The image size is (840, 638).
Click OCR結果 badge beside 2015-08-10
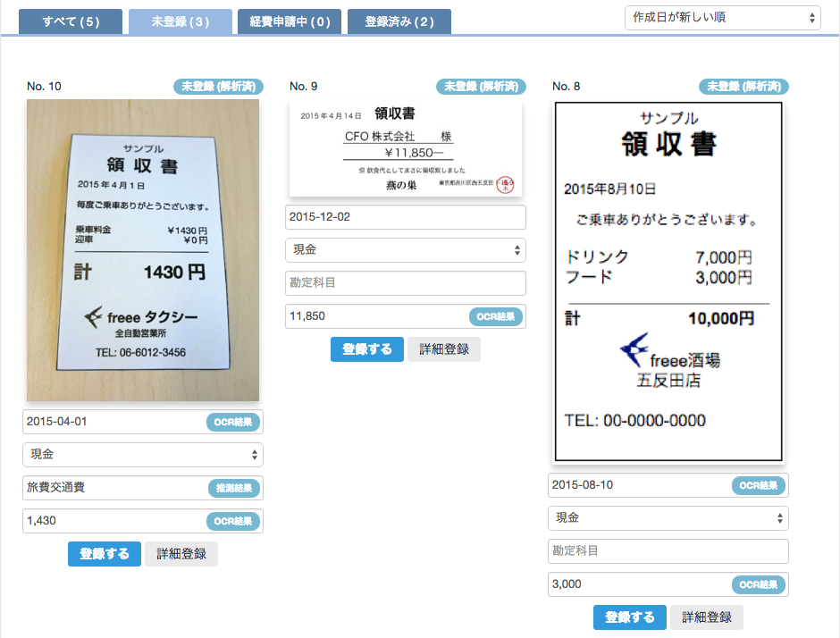[759, 485]
